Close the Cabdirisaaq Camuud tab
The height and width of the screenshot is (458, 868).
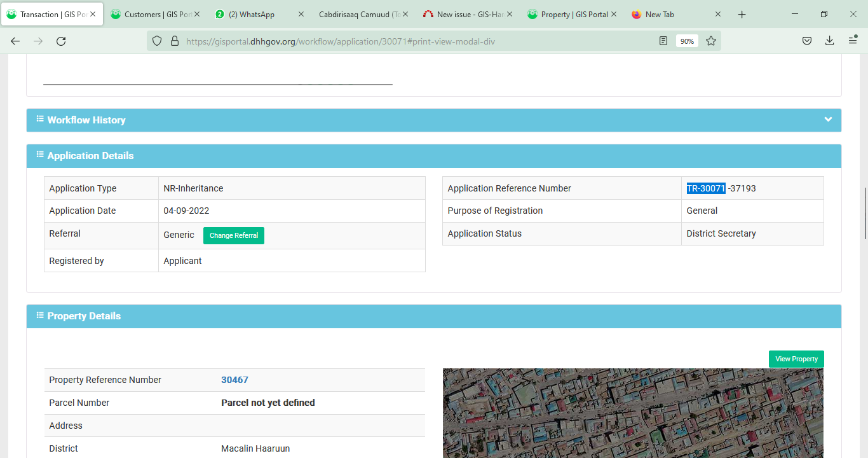pyautogui.click(x=405, y=15)
